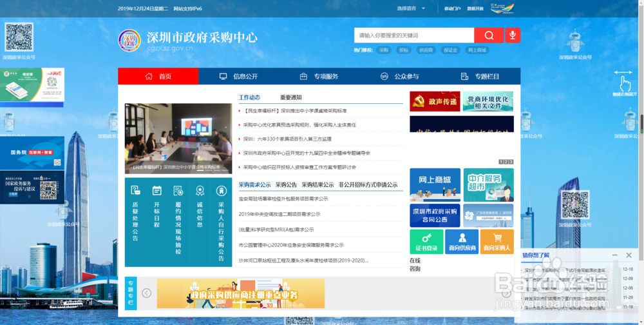
Task: Open 沙井河口泵站枢纽工程 requirement notice
Action: pos(303,261)
